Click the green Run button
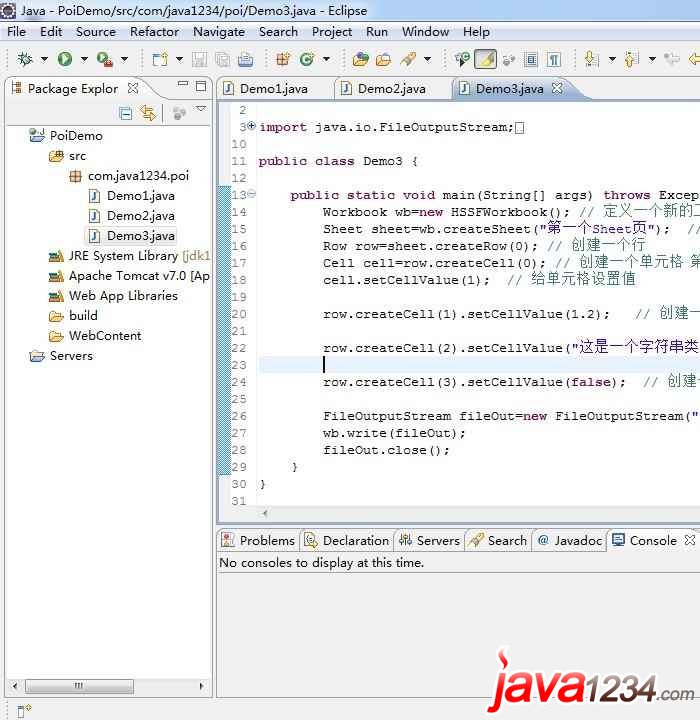 tap(65, 59)
